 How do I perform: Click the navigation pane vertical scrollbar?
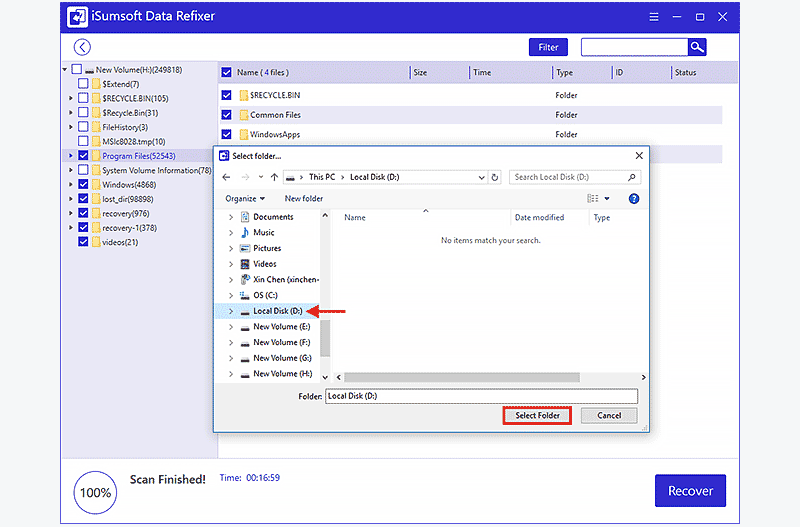coord(325,337)
